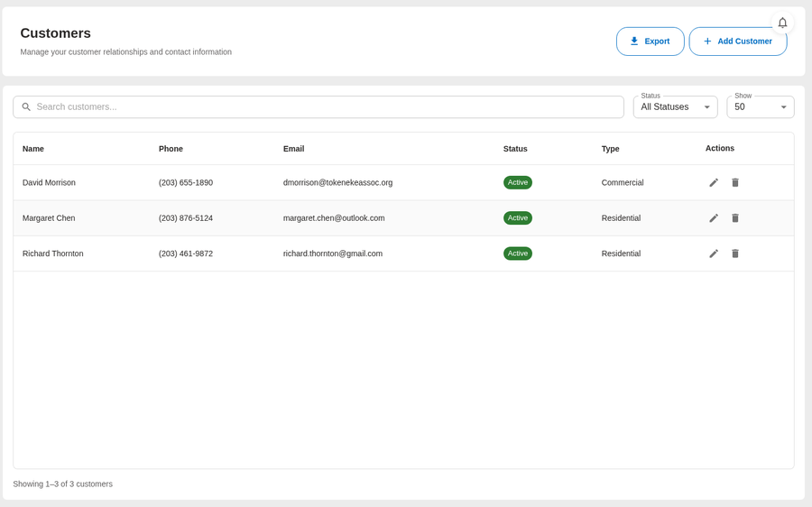Click the Active badge for Richard Thornton
812x507 pixels.
[x=517, y=253]
